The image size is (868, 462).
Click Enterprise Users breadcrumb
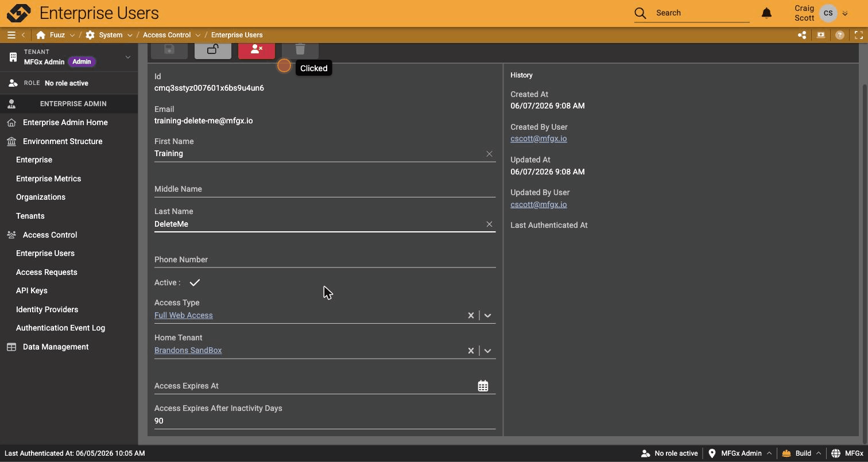[x=237, y=35]
